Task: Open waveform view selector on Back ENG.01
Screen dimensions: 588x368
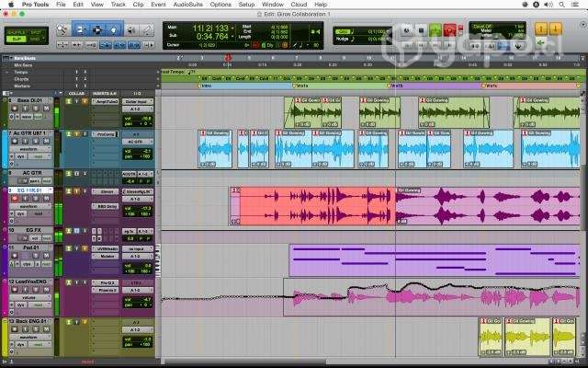Action: [30, 337]
